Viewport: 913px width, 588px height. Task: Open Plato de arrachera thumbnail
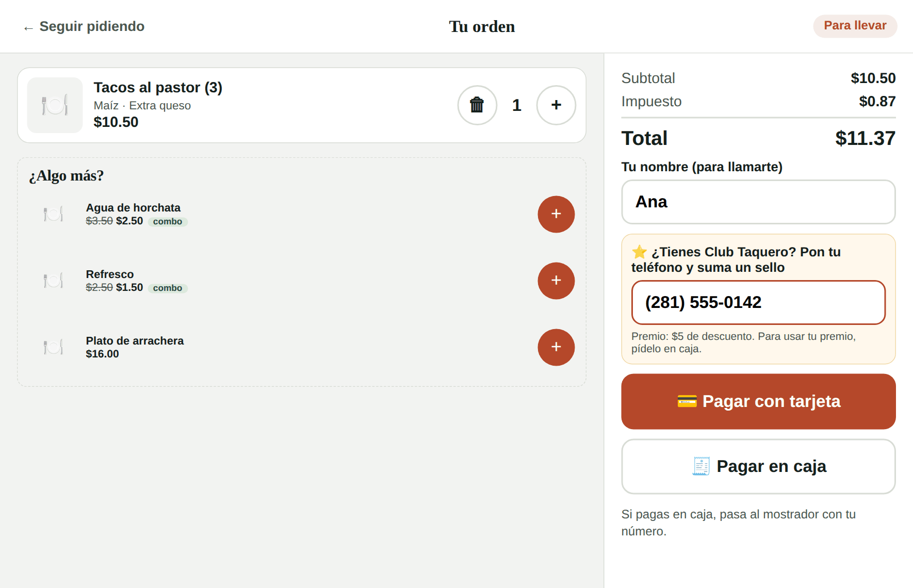click(x=53, y=347)
